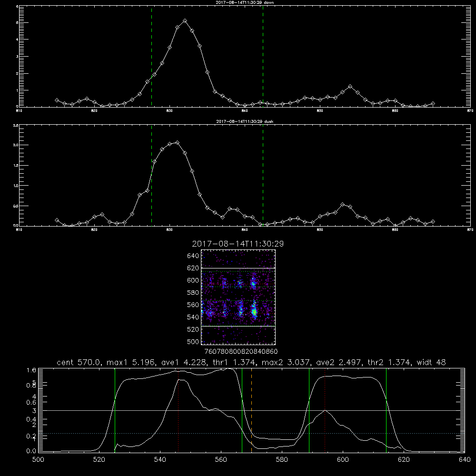Select the highest peak diamond marker in dawn plot
Viewport: 476px width, 476px height.
pos(185,20)
